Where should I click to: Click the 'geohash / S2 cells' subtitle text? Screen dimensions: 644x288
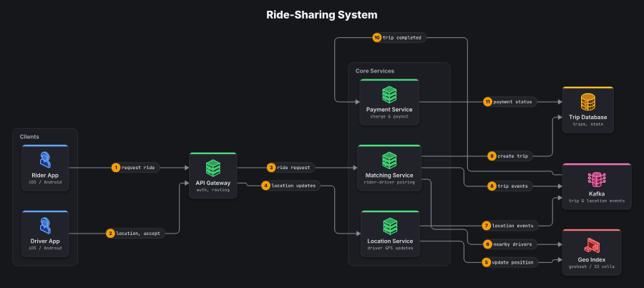[592, 267]
